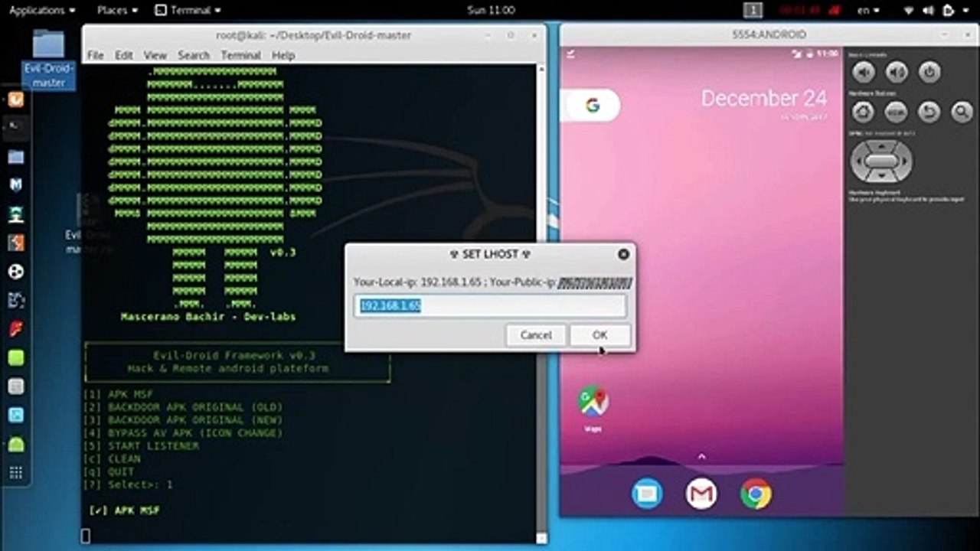Open Show Applications grid in dock
The height and width of the screenshot is (551, 980).
[x=16, y=473]
